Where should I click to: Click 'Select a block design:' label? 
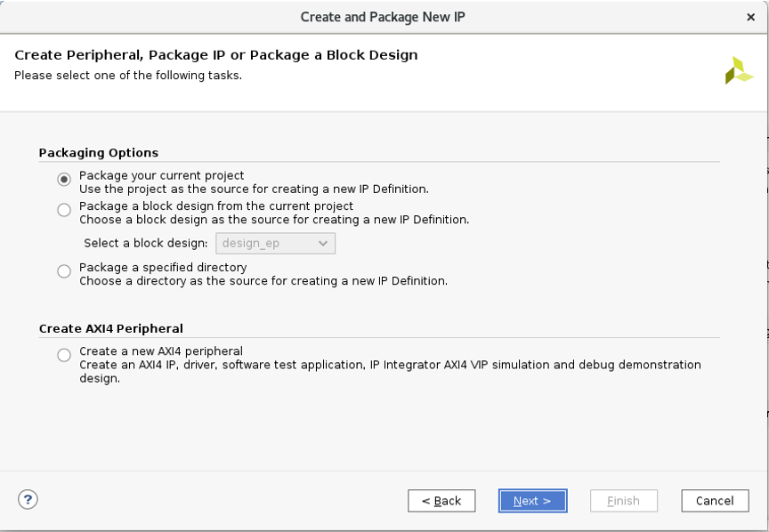point(146,243)
